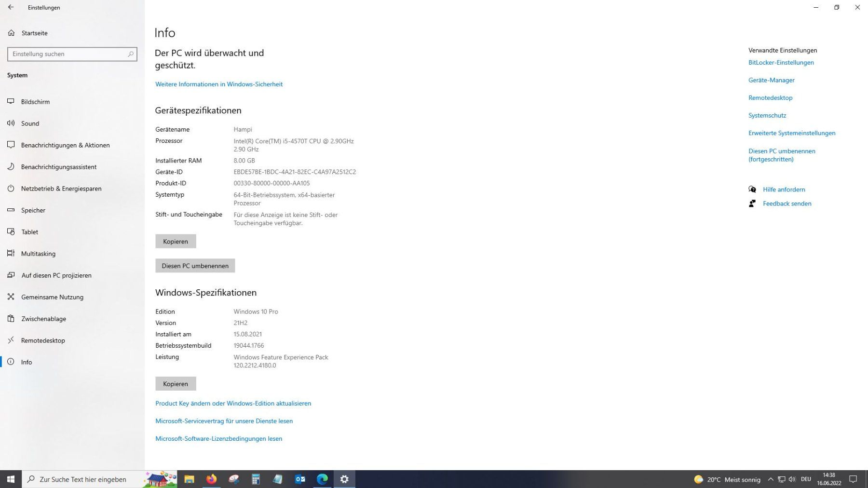
Task: Click the Betriebssystembuild value 19044.1766
Action: (x=249, y=346)
